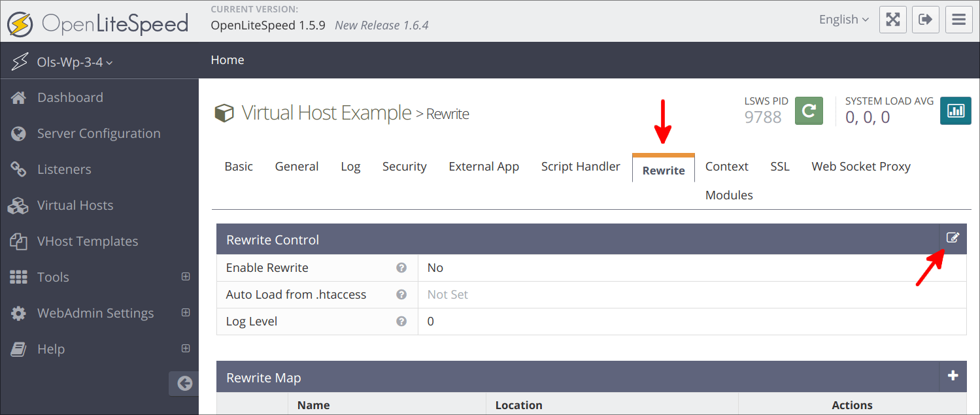Go to Dashboard in sidebar
The image size is (980, 415).
click(71, 97)
